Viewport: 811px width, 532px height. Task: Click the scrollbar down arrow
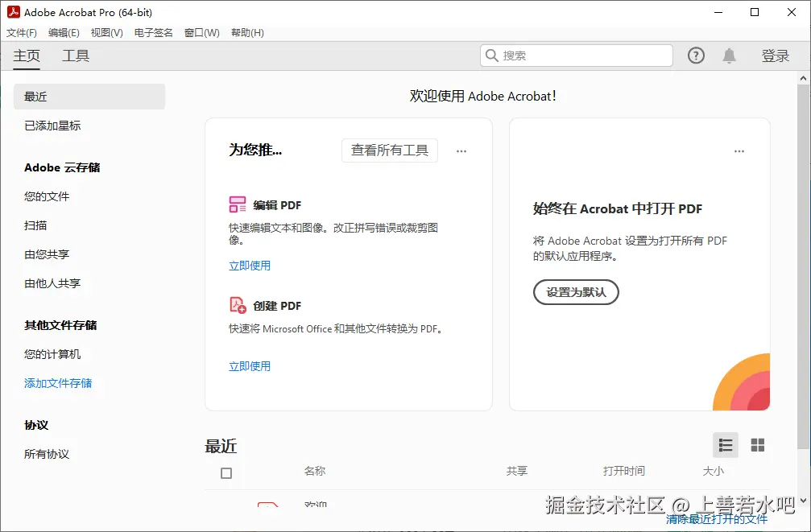pyautogui.click(x=803, y=501)
